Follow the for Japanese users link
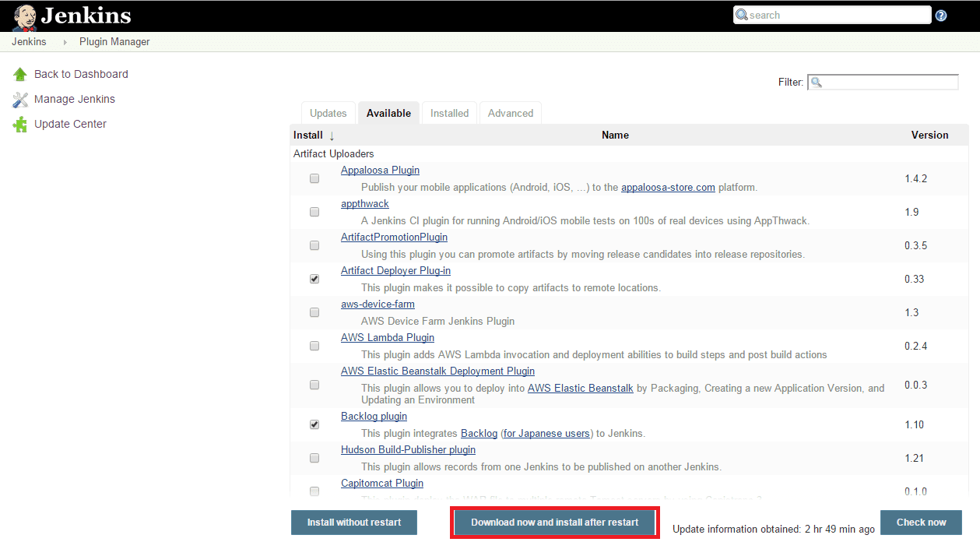 pos(546,434)
